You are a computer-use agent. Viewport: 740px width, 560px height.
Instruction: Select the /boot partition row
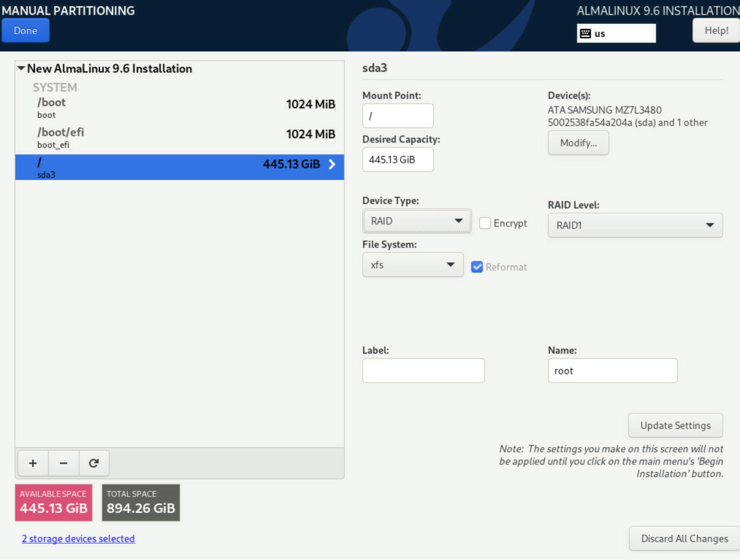[180, 108]
